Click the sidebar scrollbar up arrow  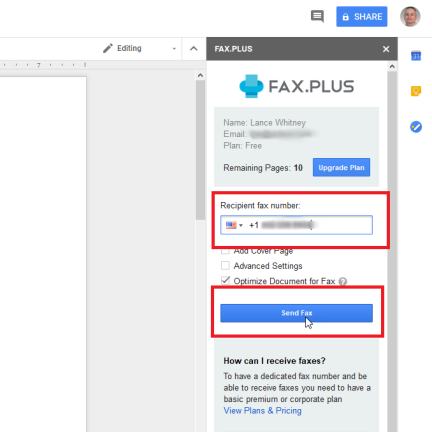392,67
